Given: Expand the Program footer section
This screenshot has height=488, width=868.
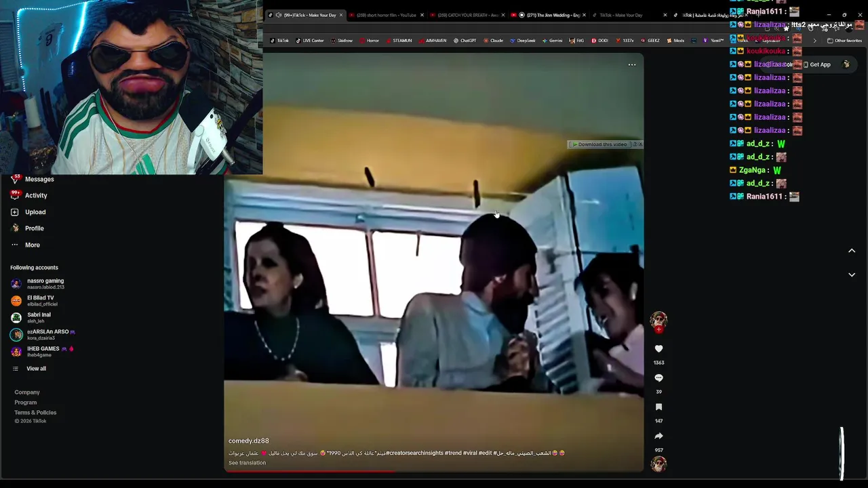Looking at the screenshot, I should 26,403.
